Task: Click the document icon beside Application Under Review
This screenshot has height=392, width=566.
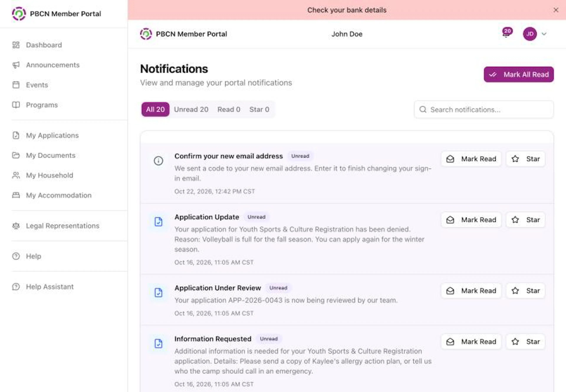Action: point(158,292)
